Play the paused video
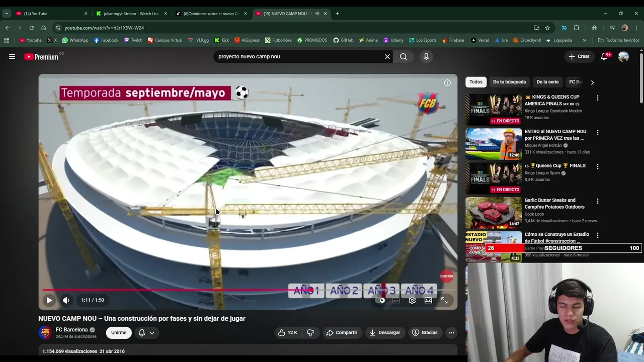644x362 pixels. tap(49, 300)
